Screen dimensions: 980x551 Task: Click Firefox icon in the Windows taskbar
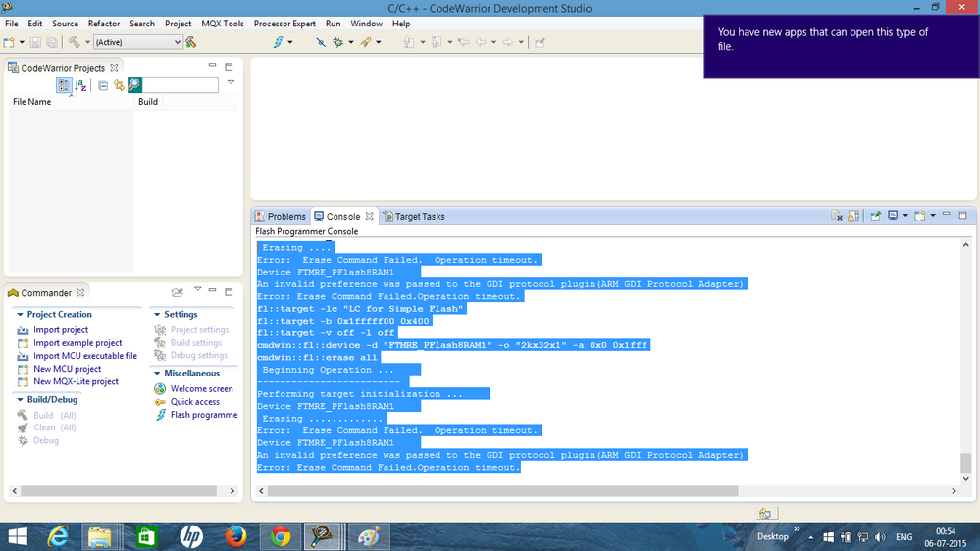tap(235, 536)
